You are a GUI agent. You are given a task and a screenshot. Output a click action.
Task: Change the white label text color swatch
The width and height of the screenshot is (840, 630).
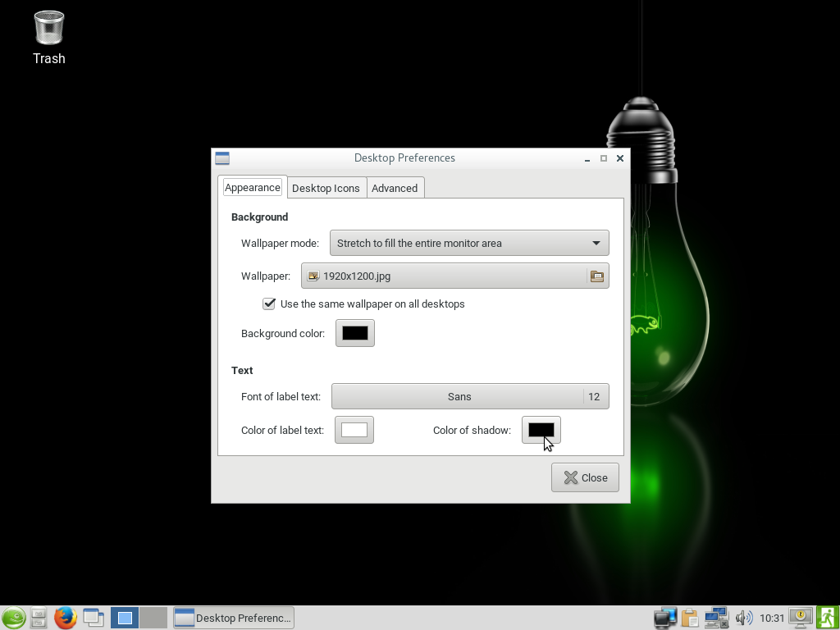354,430
